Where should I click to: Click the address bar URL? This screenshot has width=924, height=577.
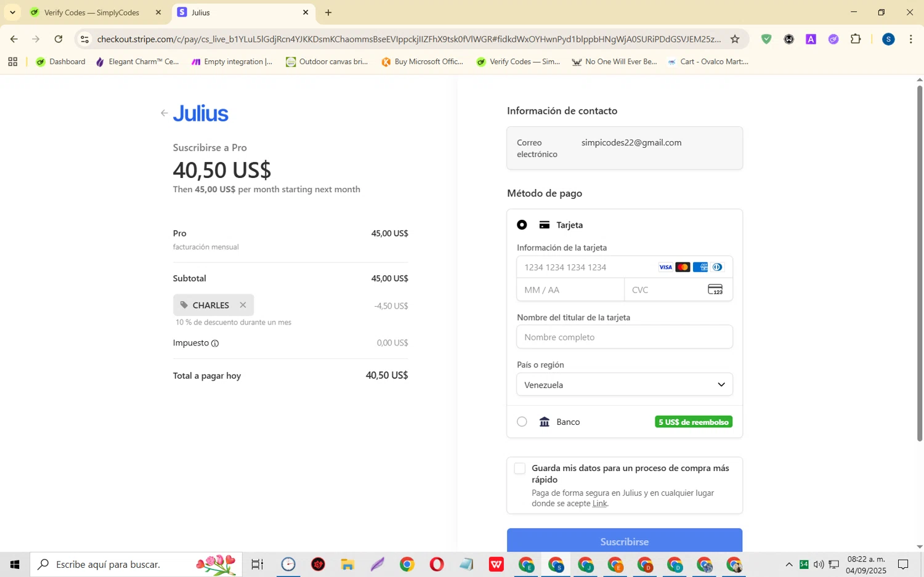[x=408, y=39]
